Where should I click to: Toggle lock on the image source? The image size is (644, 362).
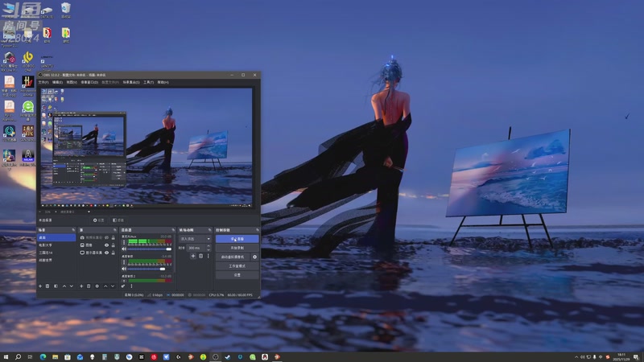pos(114,245)
